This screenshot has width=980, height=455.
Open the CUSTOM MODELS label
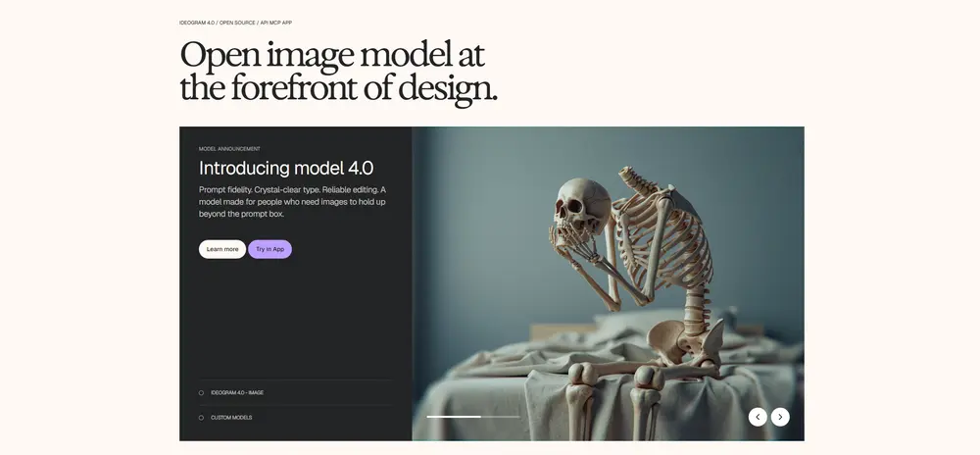(x=231, y=418)
